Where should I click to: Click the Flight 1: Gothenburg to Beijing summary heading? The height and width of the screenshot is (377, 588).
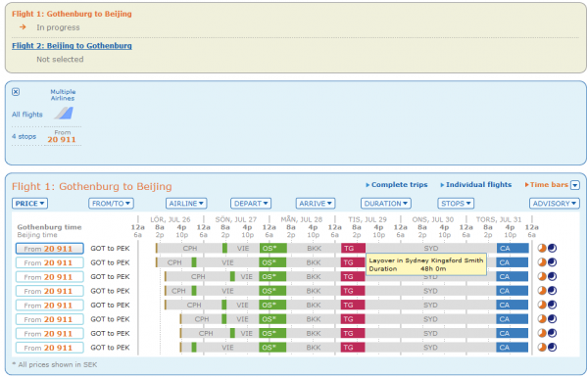72,14
